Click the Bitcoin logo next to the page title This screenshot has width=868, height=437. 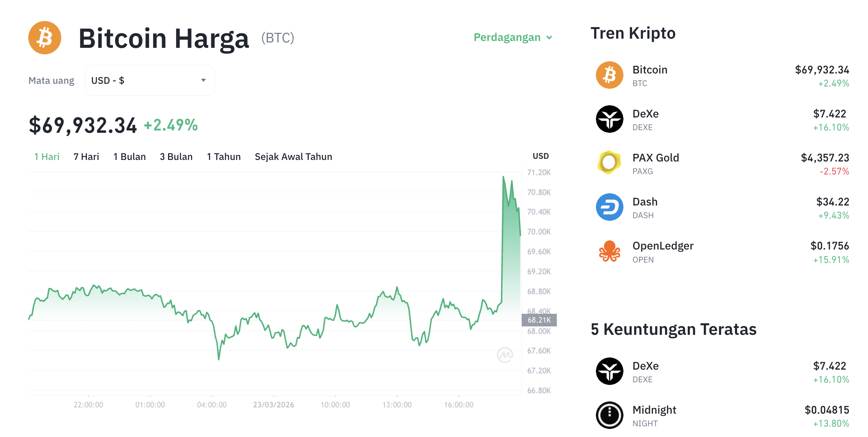[x=44, y=37]
